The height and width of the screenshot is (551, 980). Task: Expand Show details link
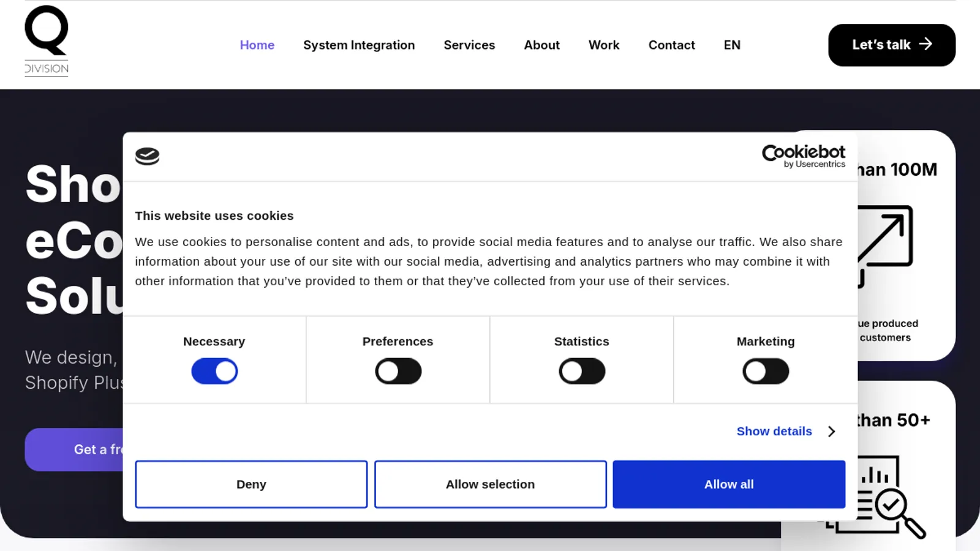[x=774, y=432]
